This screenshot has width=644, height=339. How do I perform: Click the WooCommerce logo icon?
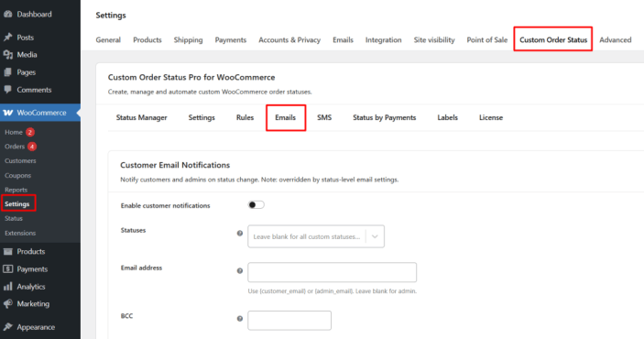(x=8, y=113)
